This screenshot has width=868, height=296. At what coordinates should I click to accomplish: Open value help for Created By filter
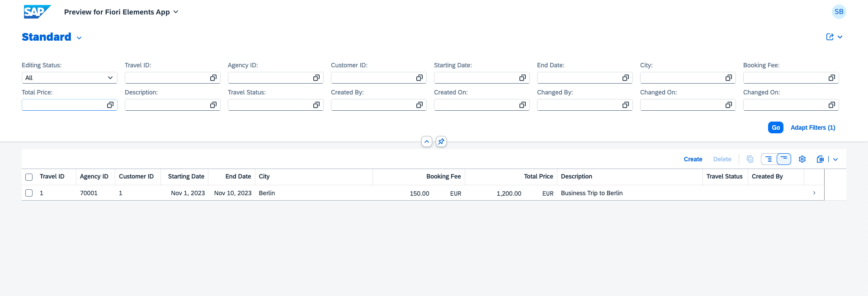420,105
